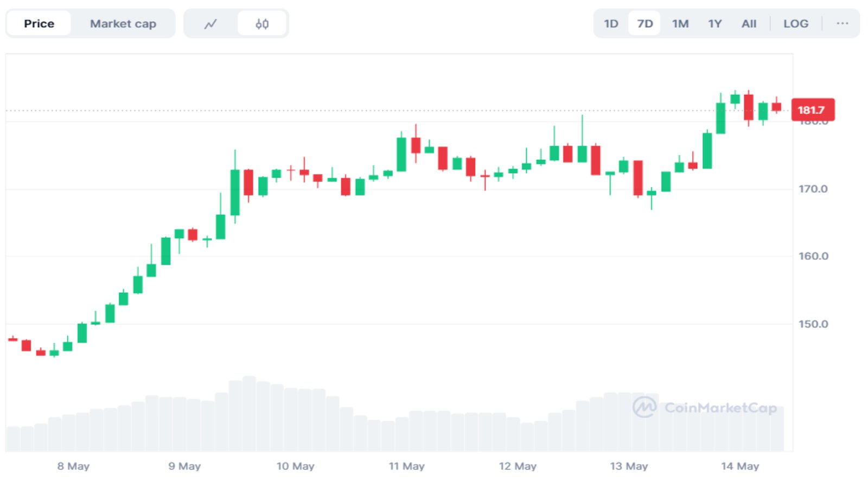Toggle logarithmic scale with LOG

pyautogui.click(x=795, y=23)
